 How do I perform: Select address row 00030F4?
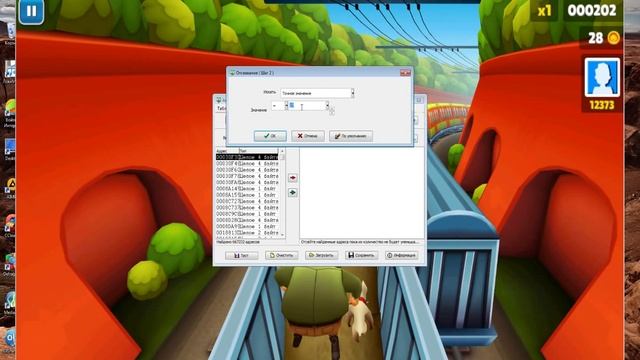coord(247,163)
